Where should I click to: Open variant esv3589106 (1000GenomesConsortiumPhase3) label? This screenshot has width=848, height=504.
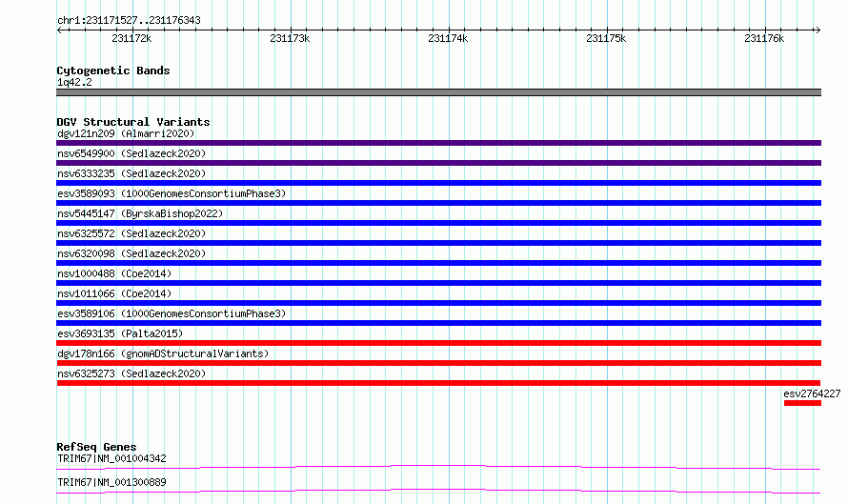click(172, 313)
